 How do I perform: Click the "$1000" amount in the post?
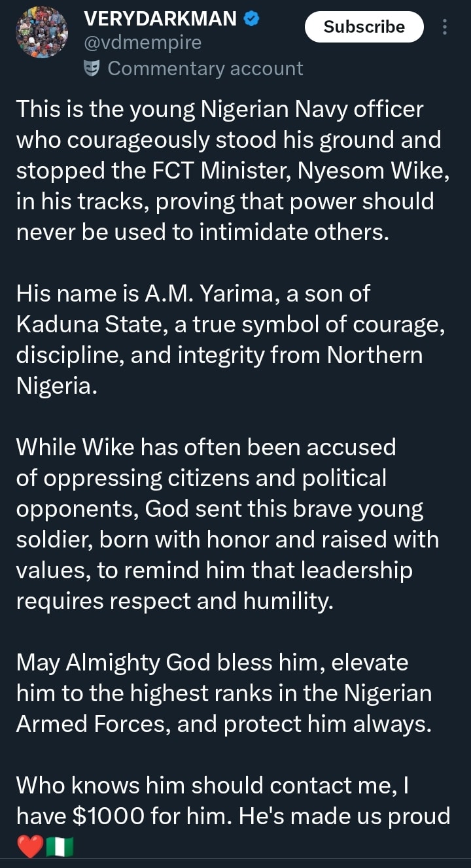pos(105,816)
